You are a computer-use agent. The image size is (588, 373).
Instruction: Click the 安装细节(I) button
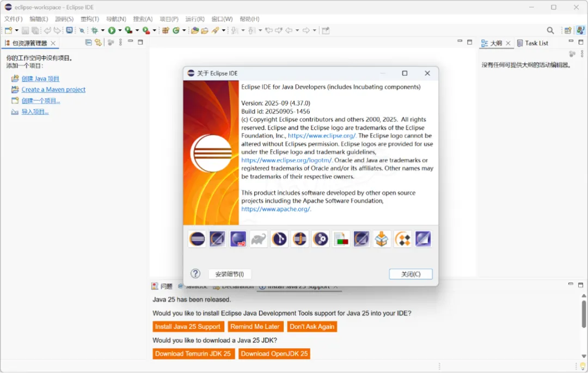[x=230, y=274]
